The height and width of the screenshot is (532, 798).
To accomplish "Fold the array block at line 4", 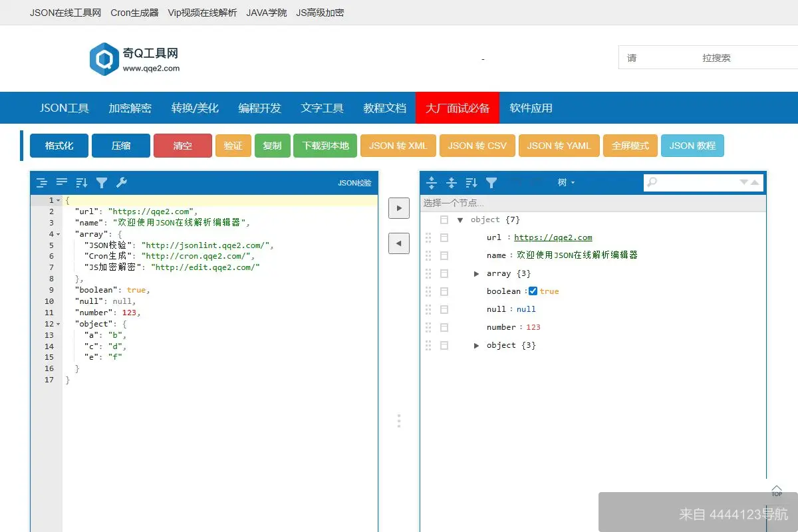I will [59, 234].
